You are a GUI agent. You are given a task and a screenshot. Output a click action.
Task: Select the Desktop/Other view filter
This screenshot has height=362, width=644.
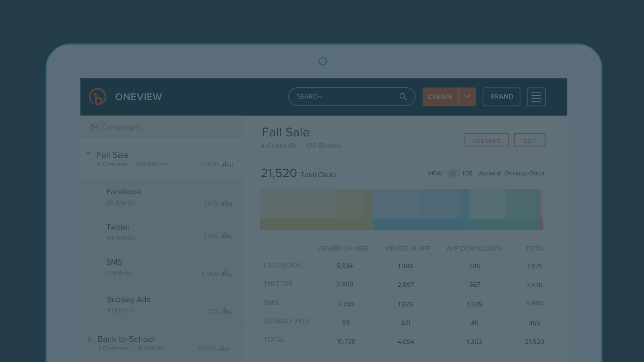[x=525, y=173]
